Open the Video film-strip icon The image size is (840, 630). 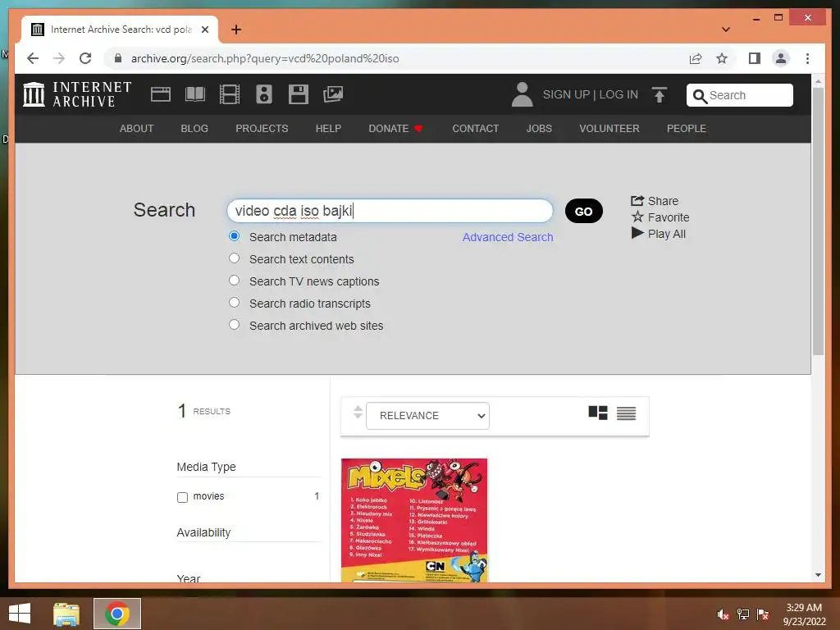pyautogui.click(x=230, y=94)
